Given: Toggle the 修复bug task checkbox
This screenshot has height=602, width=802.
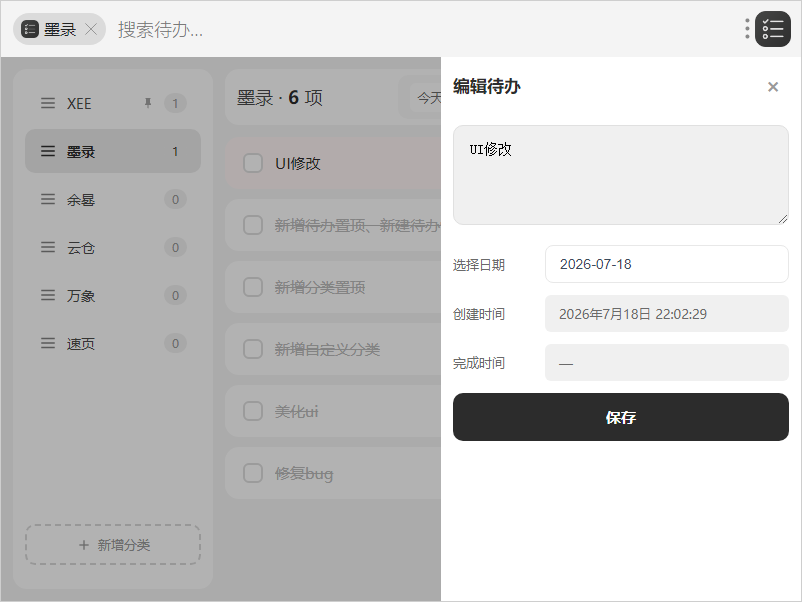Looking at the screenshot, I should click(x=253, y=473).
